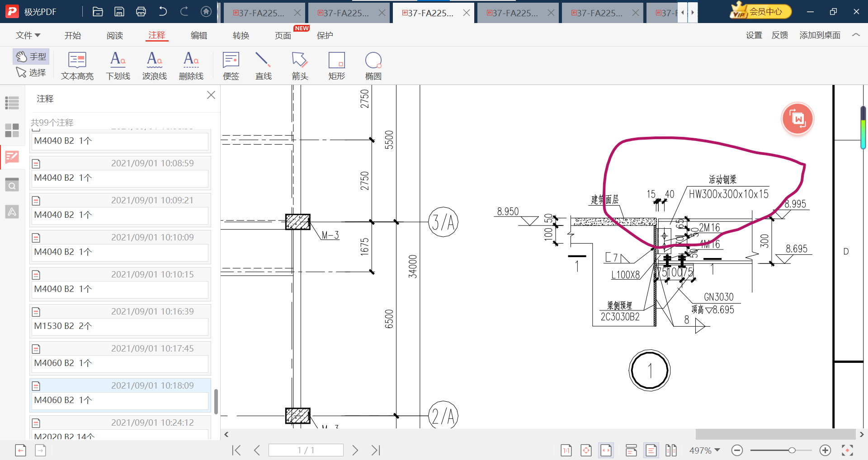Go to the last page button
Screen dimensions: 868x460
[376, 450]
